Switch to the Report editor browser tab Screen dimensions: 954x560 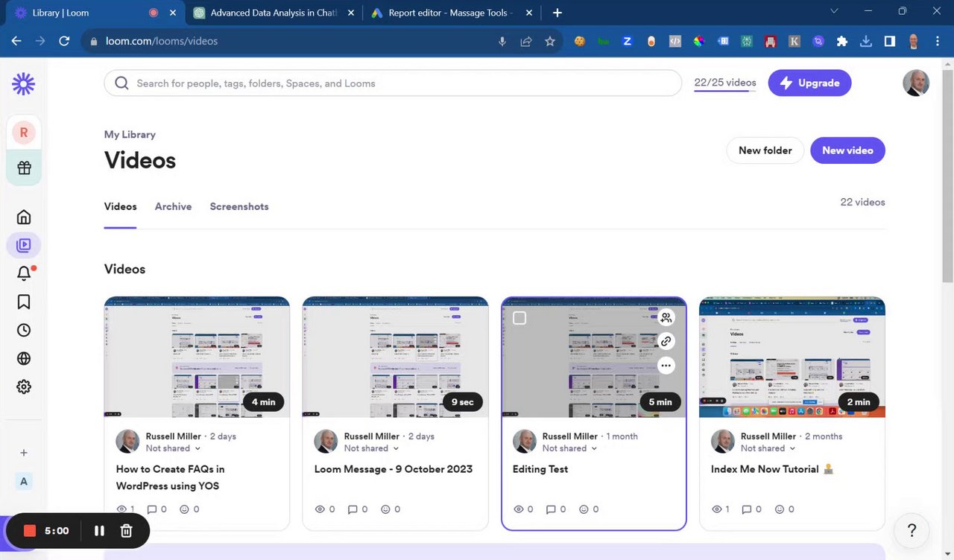point(449,13)
